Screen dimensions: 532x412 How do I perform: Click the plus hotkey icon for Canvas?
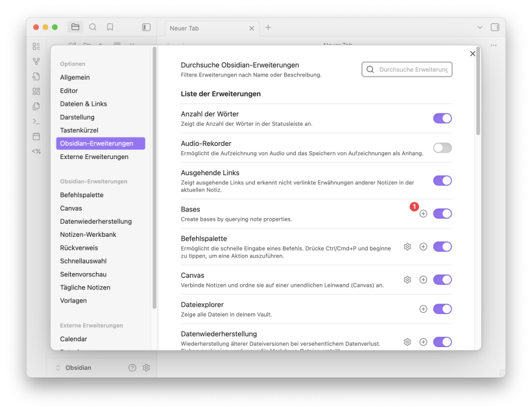click(x=423, y=280)
